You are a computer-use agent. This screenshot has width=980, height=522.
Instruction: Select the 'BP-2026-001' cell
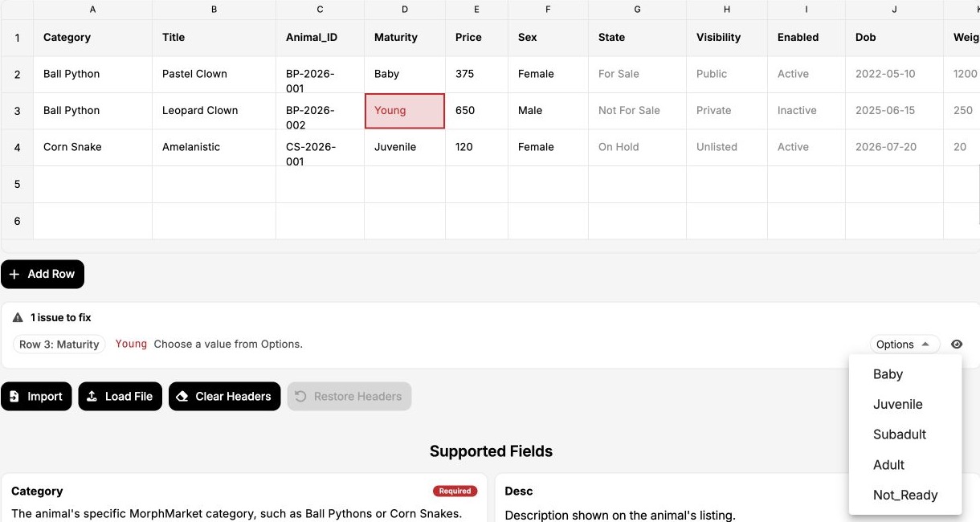(320, 74)
